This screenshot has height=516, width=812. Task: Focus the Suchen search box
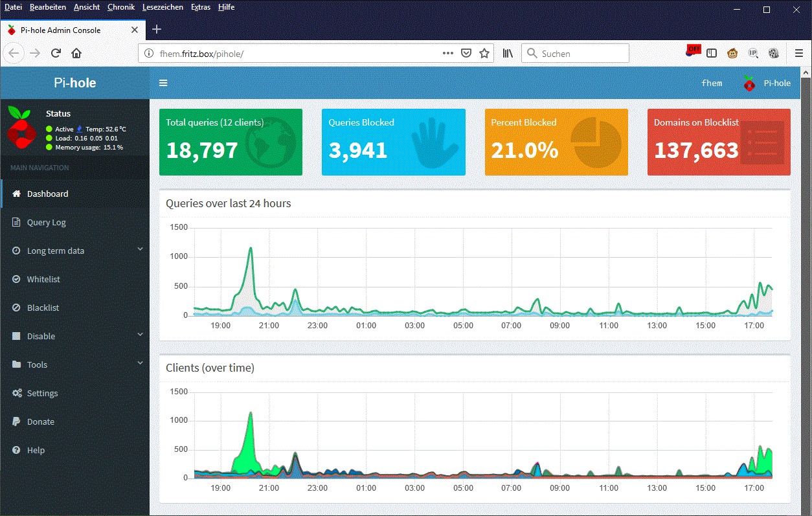tap(575, 53)
